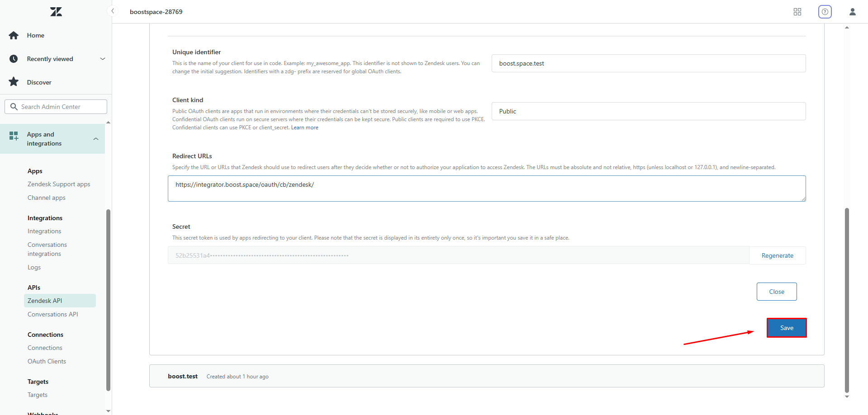Viewport: 868px width, 415px height.
Task: Click the search magnifier icon
Action: point(14,107)
